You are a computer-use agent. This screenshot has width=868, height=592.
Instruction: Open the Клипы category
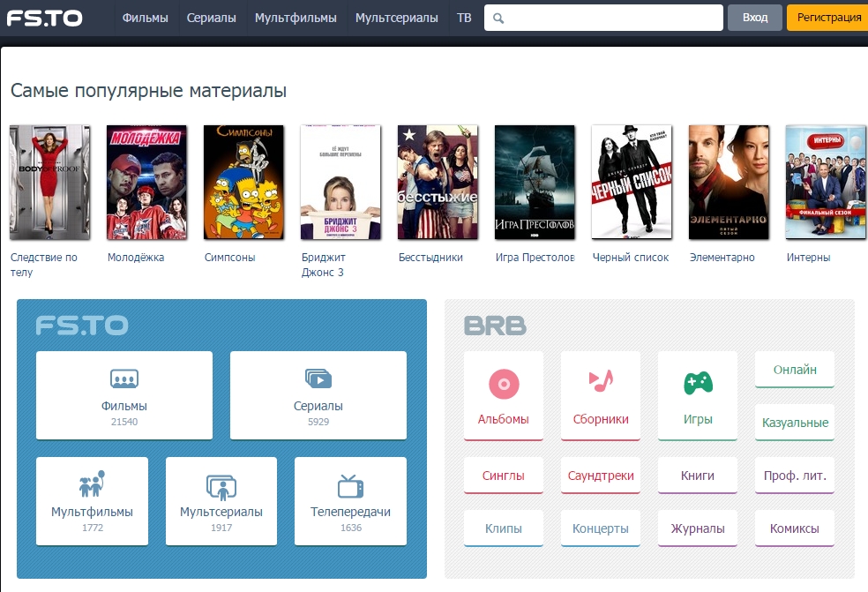point(503,528)
